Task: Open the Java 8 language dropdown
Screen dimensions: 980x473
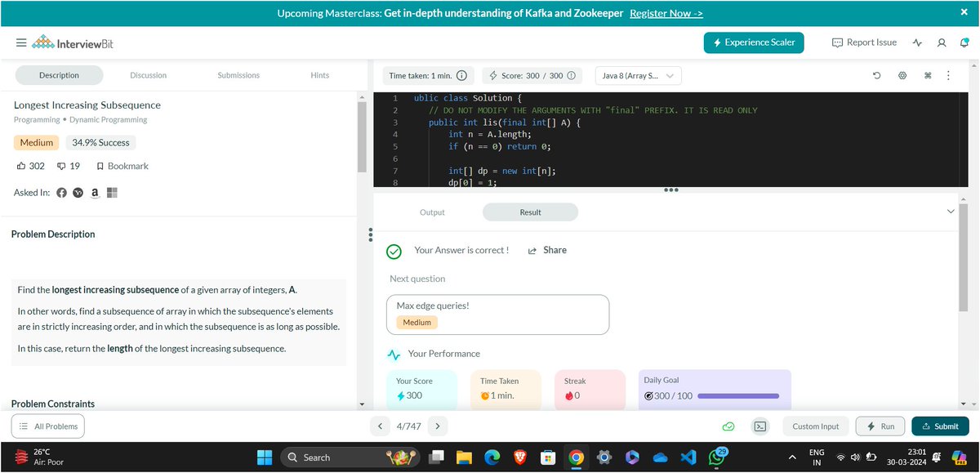Action: (x=639, y=76)
